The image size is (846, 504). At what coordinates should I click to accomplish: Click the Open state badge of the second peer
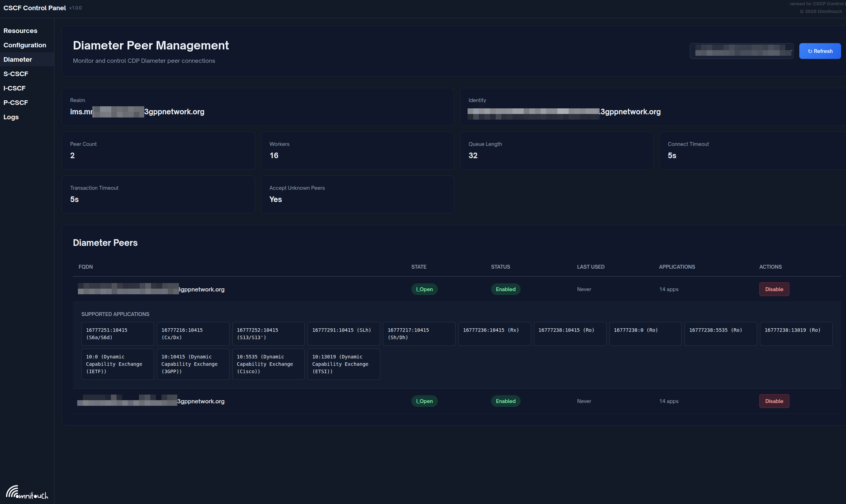click(x=424, y=401)
